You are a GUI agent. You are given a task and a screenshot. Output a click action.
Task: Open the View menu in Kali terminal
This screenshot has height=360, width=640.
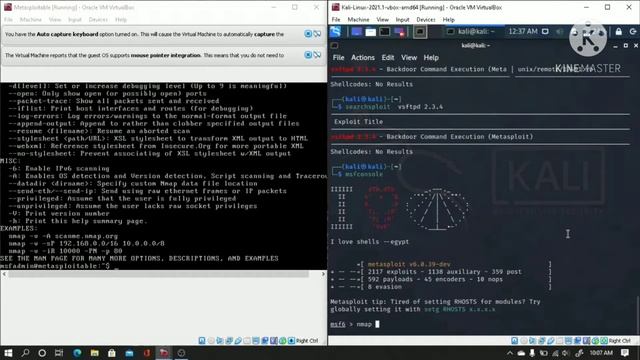point(409,58)
